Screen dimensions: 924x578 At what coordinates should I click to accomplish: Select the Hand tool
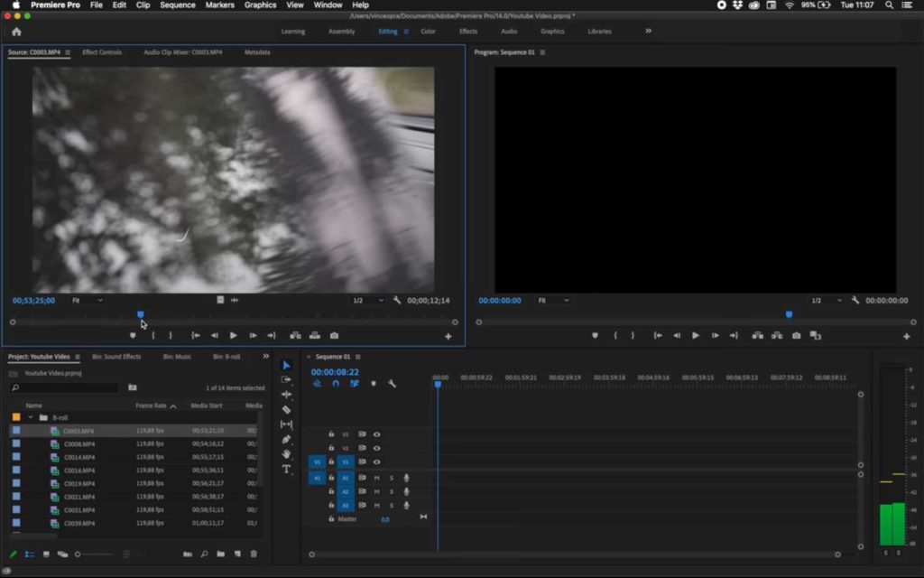[286, 453]
